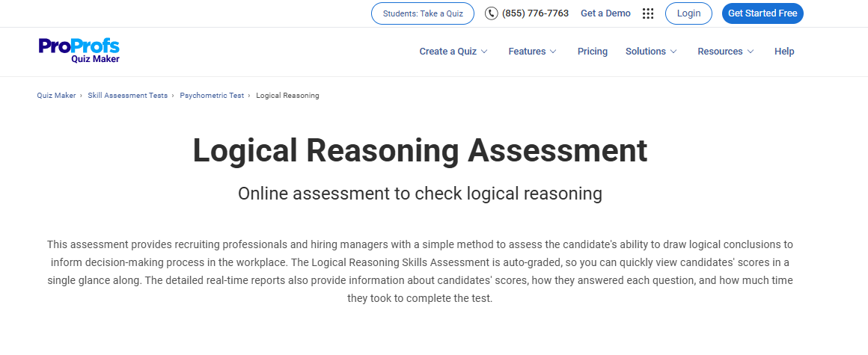Go to Psychometric Test breadcrumb
This screenshot has width=868, height=355.
coord(212,96)
